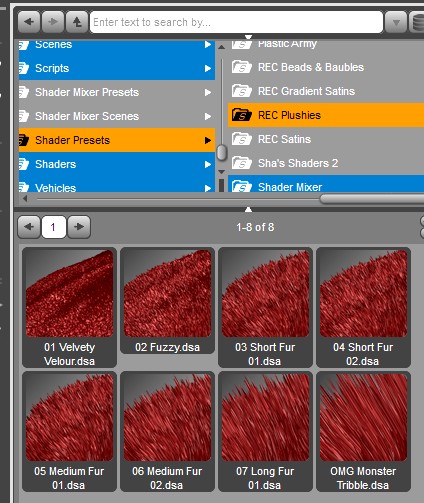Click the back navigation arrow in search bar
Screen dimensions: 424x503
point(29,22)
